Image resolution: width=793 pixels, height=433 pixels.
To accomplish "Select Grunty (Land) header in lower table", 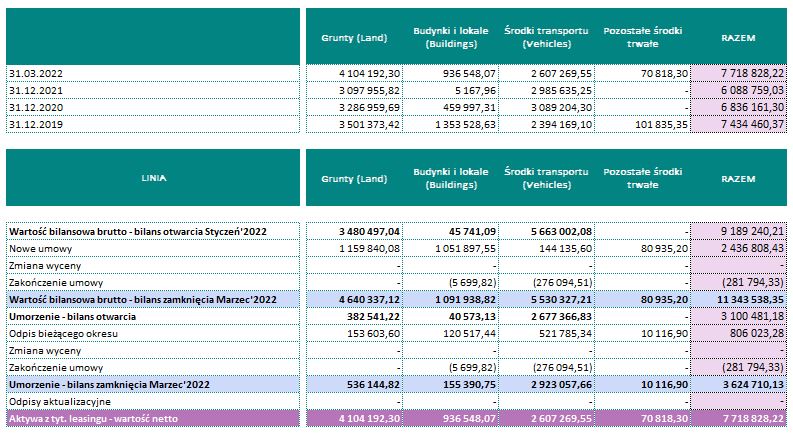I will (354, 177).
